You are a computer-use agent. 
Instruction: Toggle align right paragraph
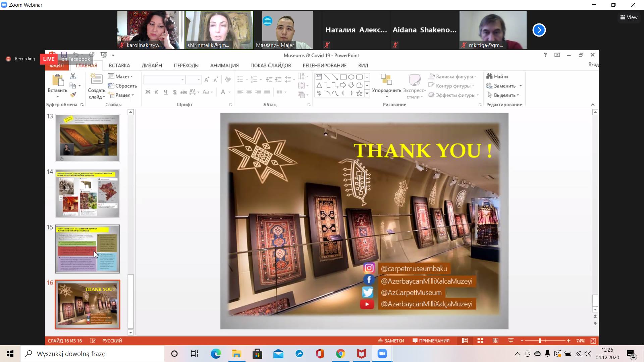click(x=258, y=92)
